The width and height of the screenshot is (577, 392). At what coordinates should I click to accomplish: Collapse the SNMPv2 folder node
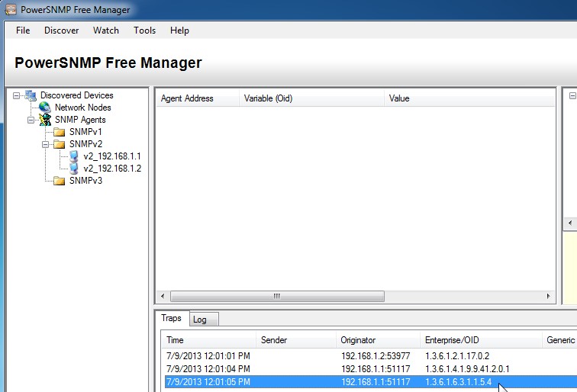pos(45,144)
